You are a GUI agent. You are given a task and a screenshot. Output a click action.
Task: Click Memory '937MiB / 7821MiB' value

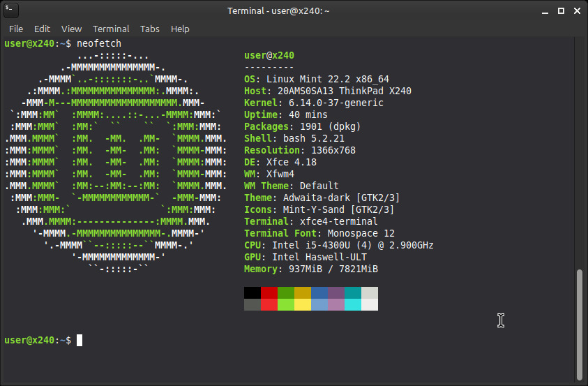pos(333,269)
